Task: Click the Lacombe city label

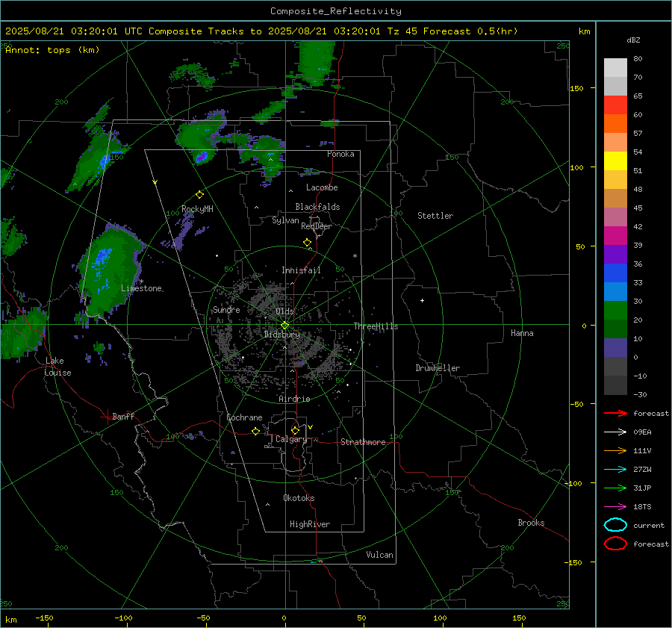Action: click(x=322, y=187)
